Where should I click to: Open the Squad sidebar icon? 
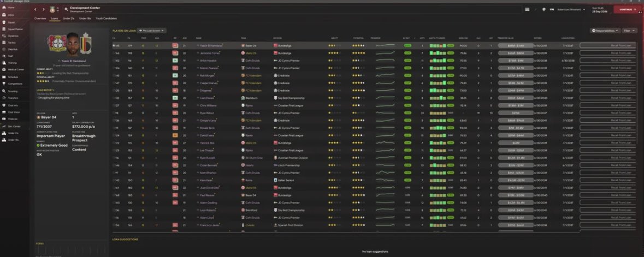4,22
